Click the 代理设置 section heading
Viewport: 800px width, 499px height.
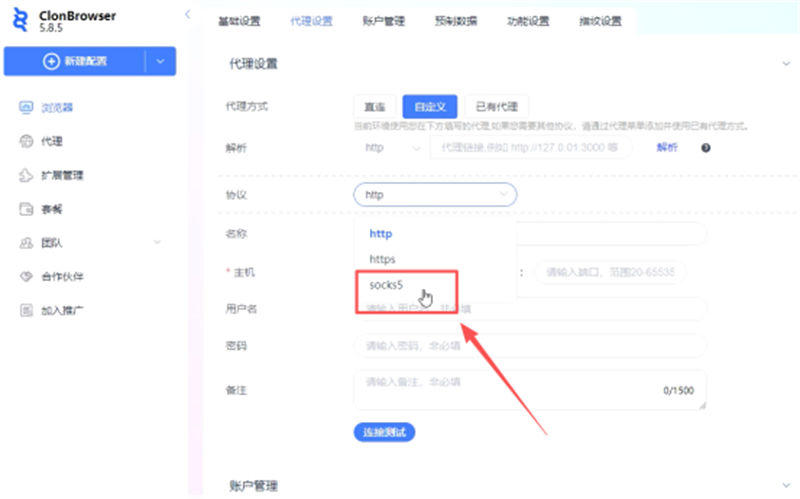tap(253, 64)
